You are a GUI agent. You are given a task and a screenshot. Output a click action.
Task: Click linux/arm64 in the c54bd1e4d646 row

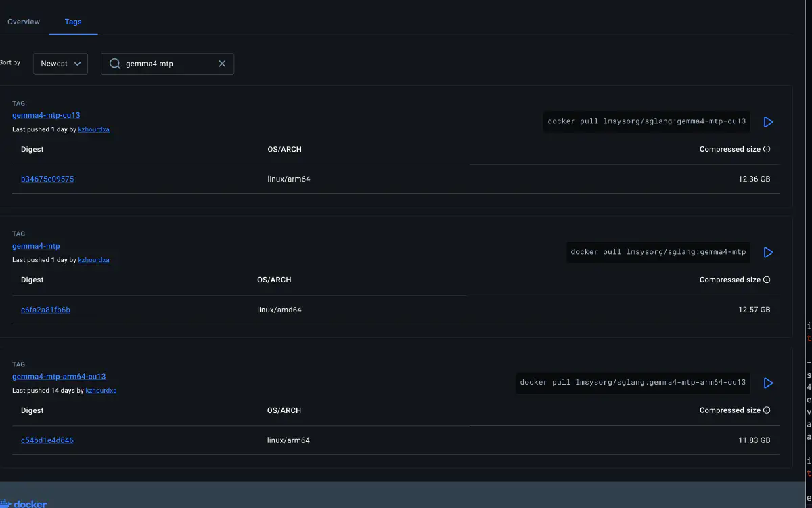(x=288, y=440)
